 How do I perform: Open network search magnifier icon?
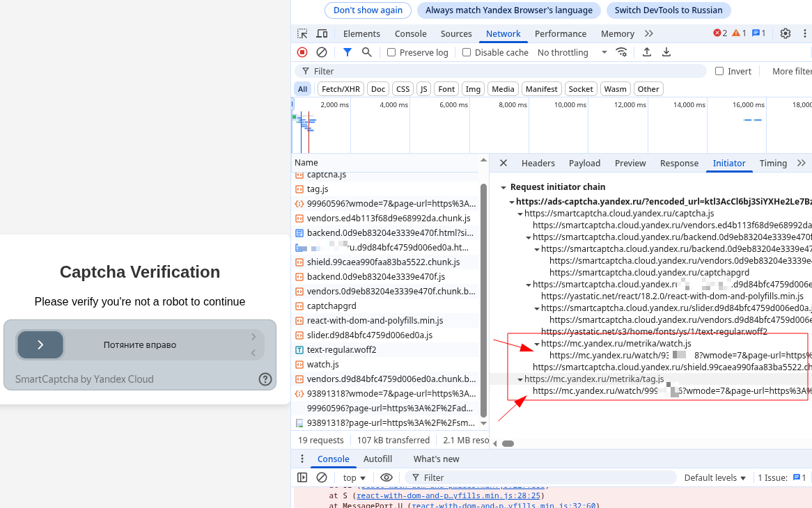pos(367,52)
